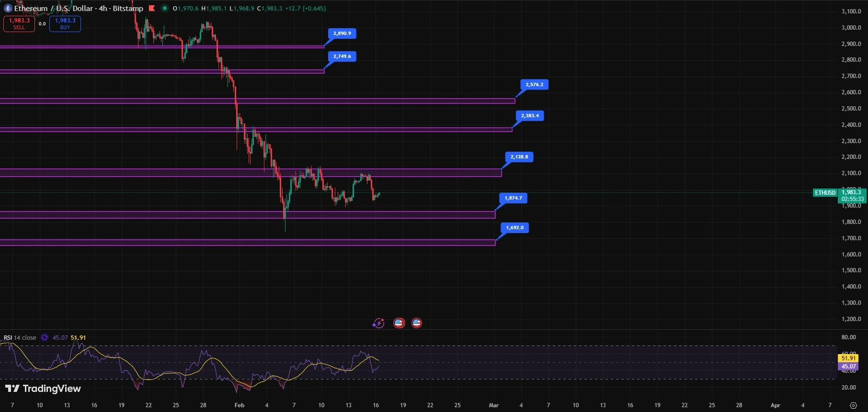Viewport: 868px width, 412px height.
Task: Select the 2,576.2 price level label
Action: pos(535,85)
